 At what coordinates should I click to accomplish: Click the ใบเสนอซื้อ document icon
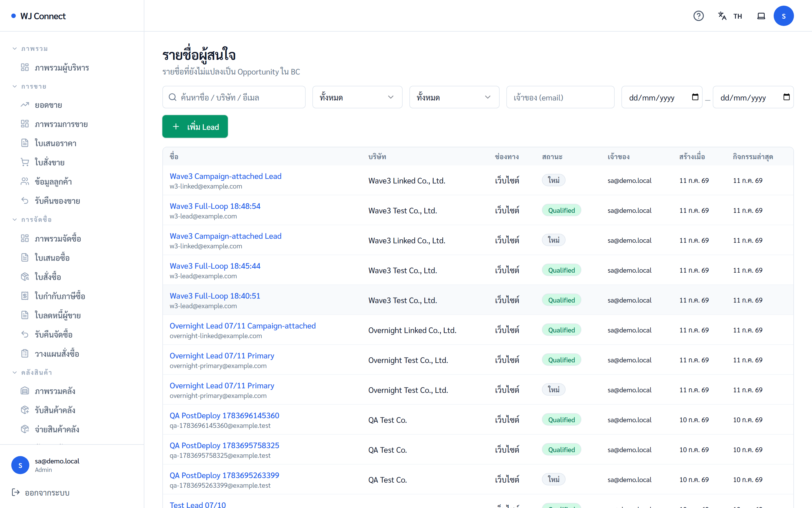[25, 258]
